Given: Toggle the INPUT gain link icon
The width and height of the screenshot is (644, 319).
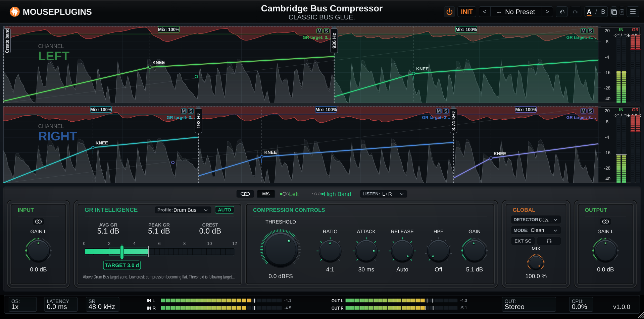Looking at the screenshot, I should 38,221.
